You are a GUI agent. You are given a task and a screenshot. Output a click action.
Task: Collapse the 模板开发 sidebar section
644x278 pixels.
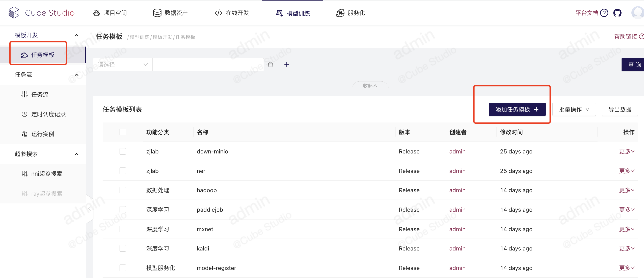click(x=76, y=35)
